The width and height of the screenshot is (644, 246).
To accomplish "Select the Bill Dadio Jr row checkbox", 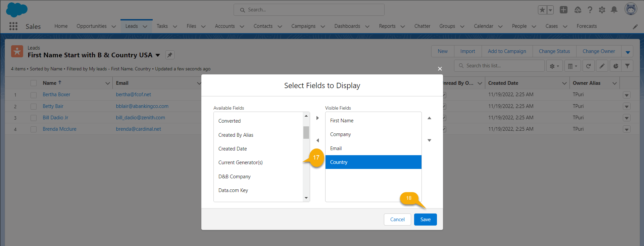I will coord(34,118).
